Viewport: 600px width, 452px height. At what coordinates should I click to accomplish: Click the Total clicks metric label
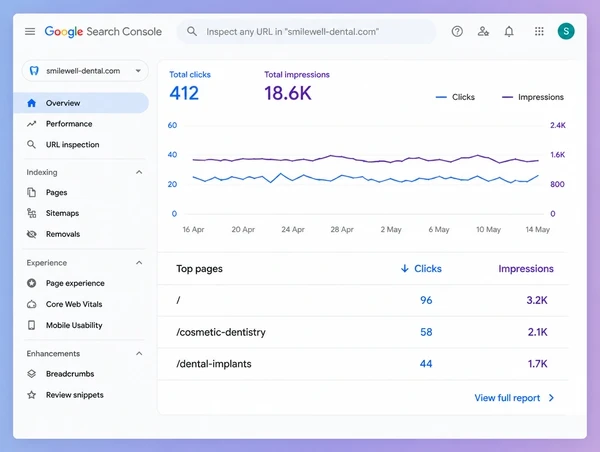pyautogui.click(x=190, y=75)
